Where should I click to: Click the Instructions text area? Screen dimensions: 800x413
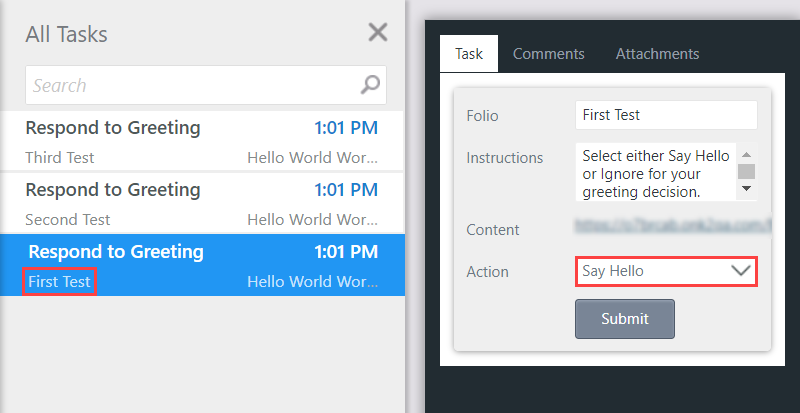coord(655,172)
